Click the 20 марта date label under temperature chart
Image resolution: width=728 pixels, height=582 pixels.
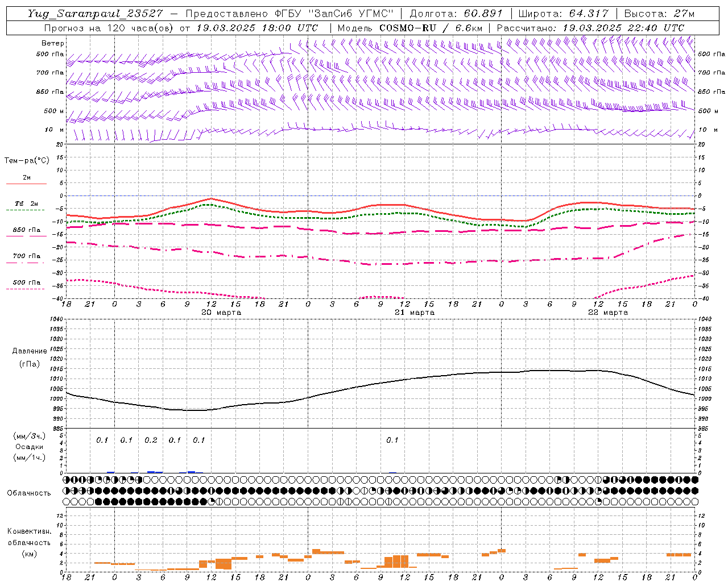(x=221, y=313)
